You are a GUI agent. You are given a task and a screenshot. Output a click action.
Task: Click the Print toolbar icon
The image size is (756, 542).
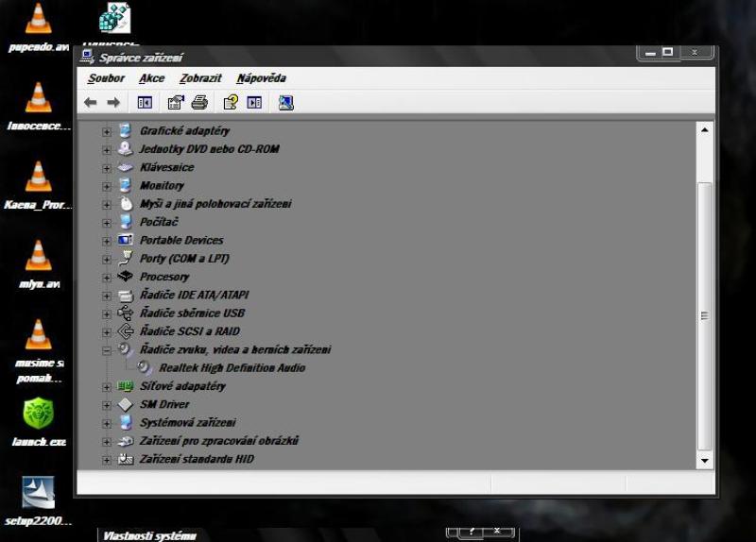(x=199, y=103)
